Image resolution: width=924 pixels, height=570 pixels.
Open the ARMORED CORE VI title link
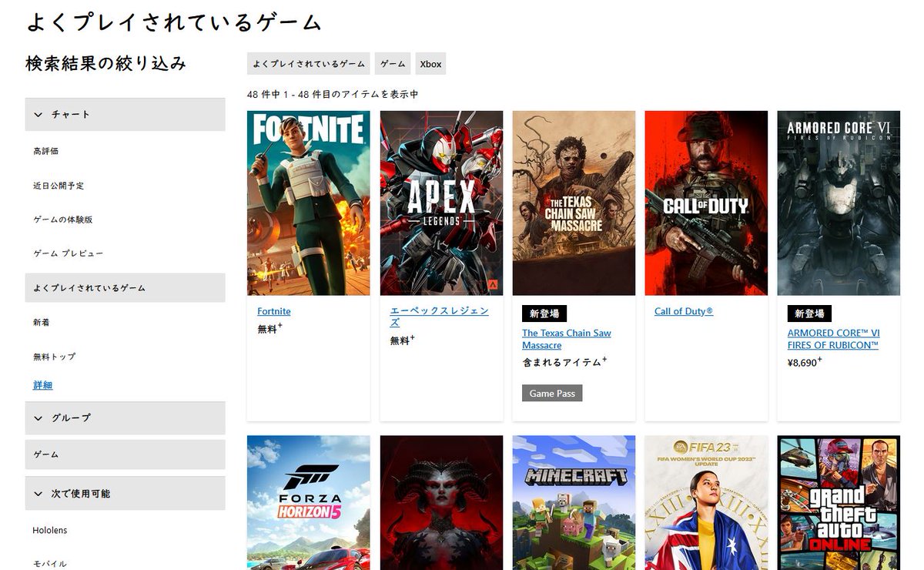(833, 339)
